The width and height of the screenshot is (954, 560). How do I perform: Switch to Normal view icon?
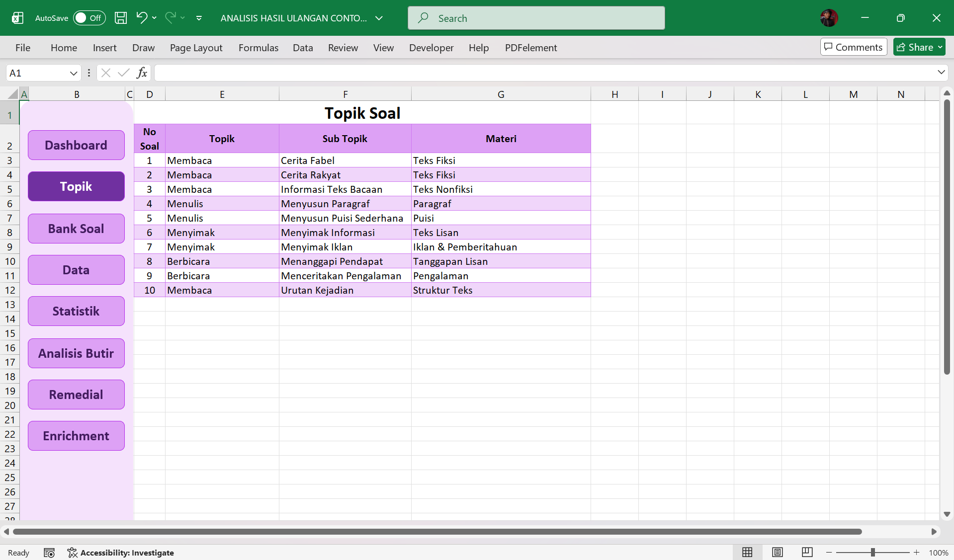point(747,552)
